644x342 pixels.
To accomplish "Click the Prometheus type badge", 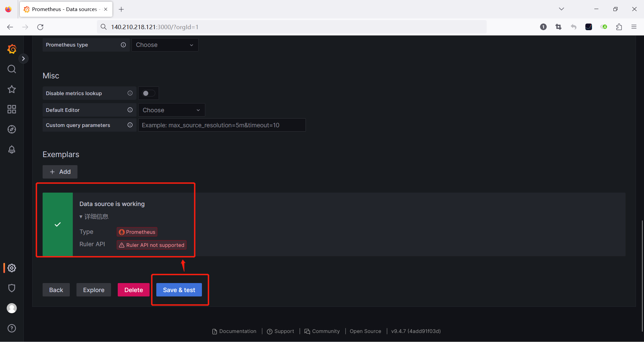I will click(x=137, y=232).
